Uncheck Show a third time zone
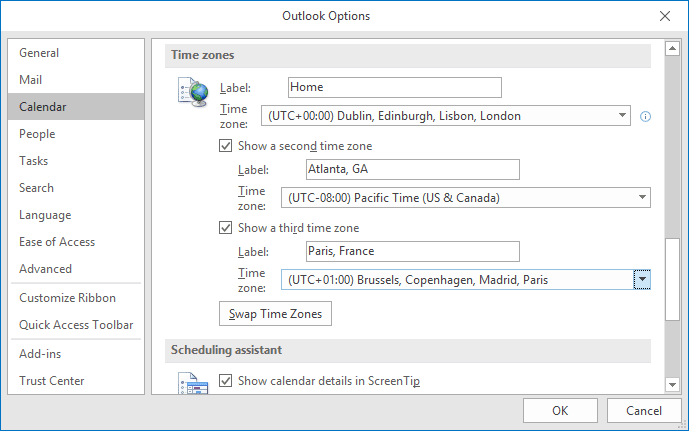Viewport: 689px width, 431px height. pos(225,228)
